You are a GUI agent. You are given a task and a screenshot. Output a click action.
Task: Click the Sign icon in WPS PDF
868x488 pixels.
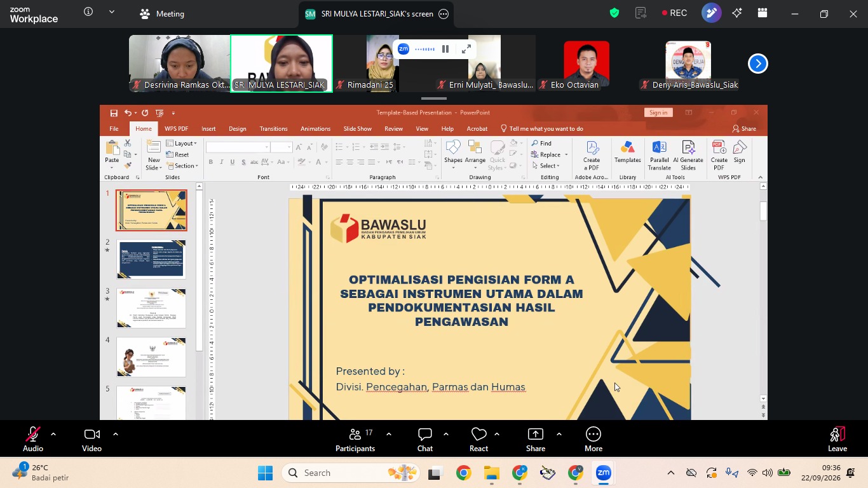[x=740, y=152]
